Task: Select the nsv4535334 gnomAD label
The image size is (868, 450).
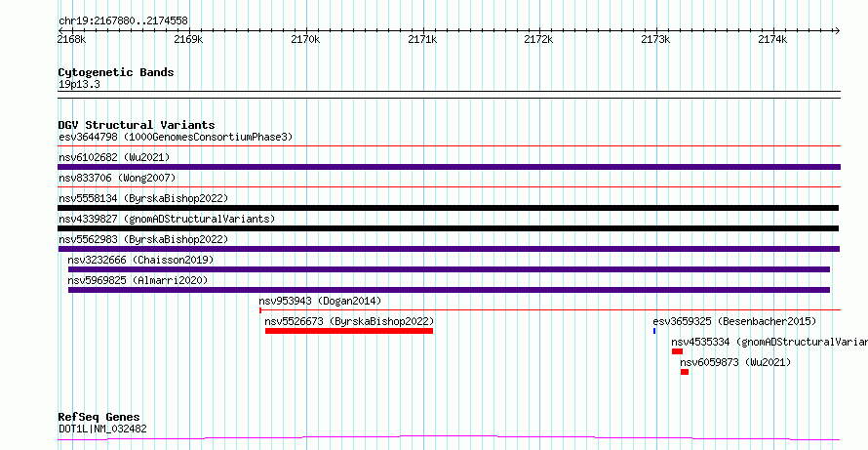Action: pos(769,342)
